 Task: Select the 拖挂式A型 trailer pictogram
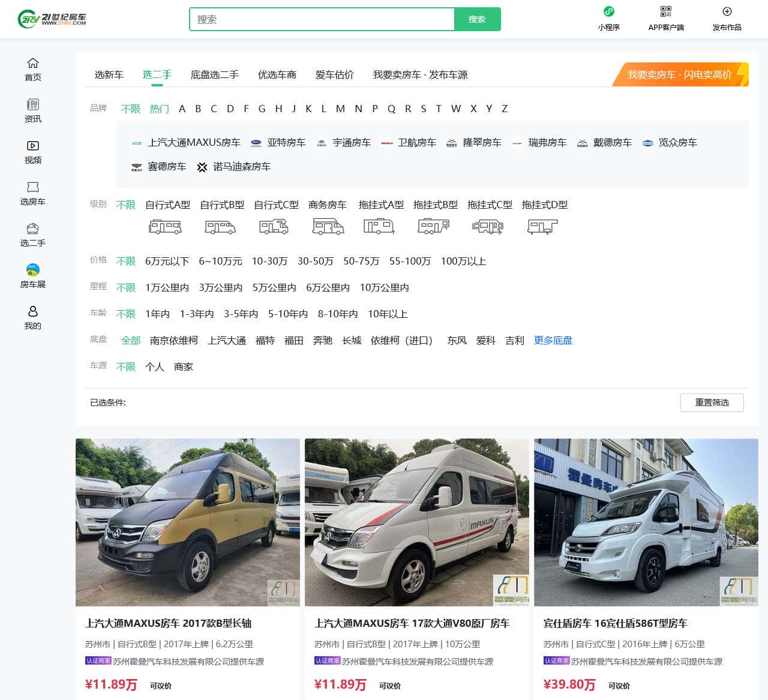[379, 227]
